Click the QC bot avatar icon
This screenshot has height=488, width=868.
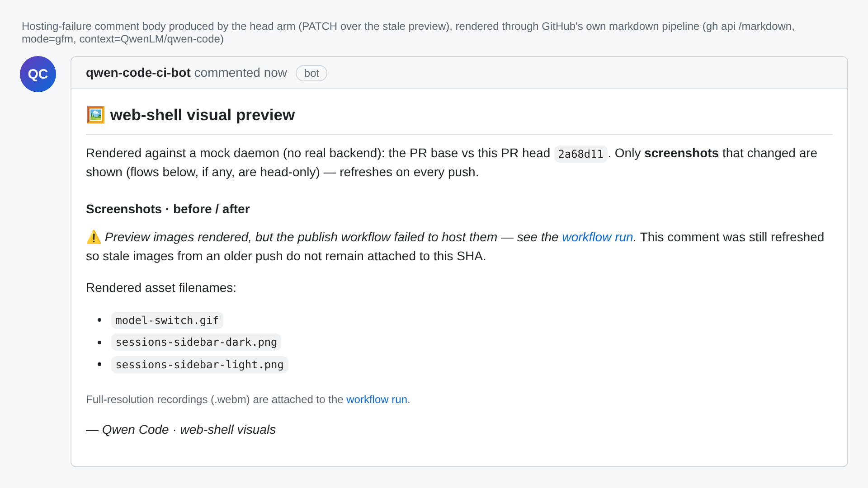[38, 74]
